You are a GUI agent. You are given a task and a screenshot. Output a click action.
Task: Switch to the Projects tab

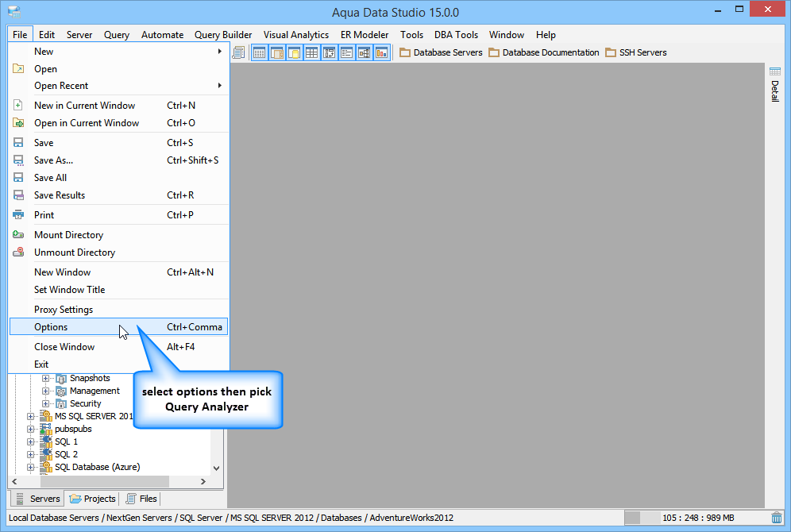pyautogui.click(x=93, y=499)
